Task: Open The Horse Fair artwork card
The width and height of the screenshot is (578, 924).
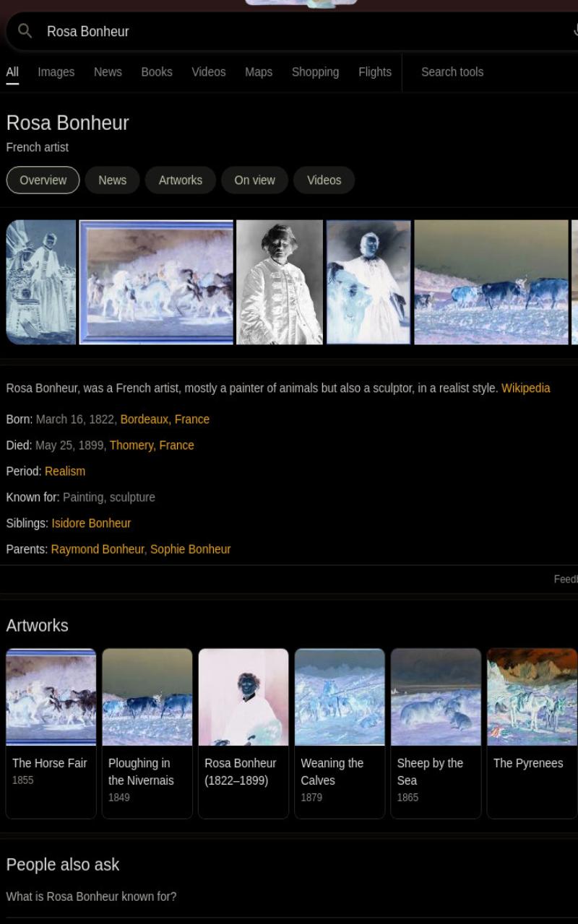Action: [51, 733]
